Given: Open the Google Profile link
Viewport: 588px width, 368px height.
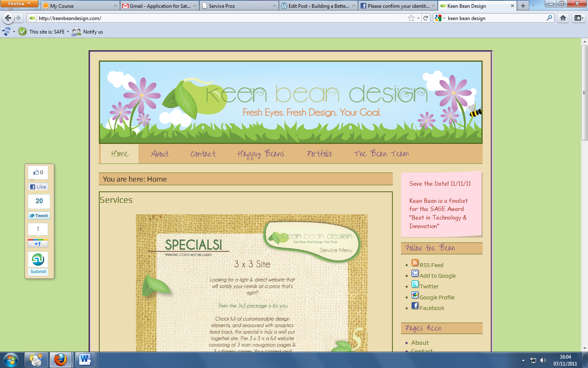Looking at the screenshot, I should pos(437,297).
